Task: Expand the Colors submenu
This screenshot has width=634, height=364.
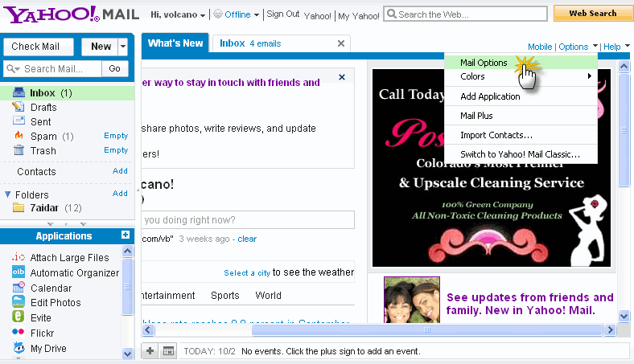Action: pos(589,76)
